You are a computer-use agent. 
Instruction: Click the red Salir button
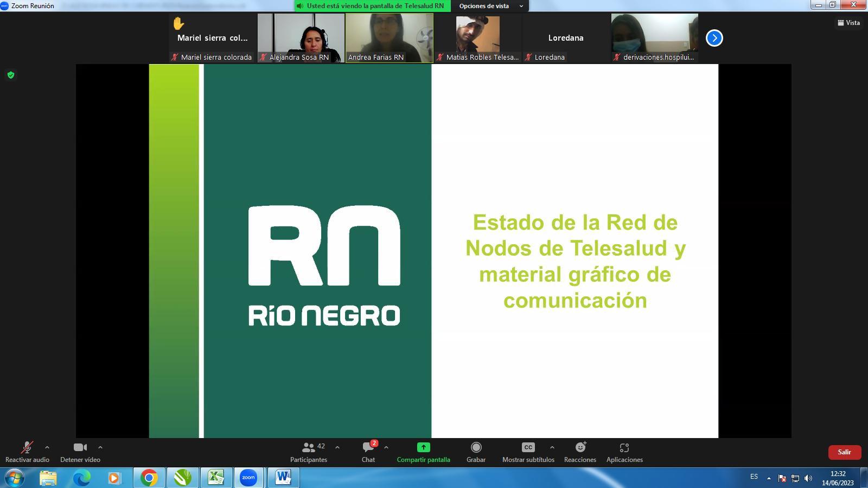[844, 452]
